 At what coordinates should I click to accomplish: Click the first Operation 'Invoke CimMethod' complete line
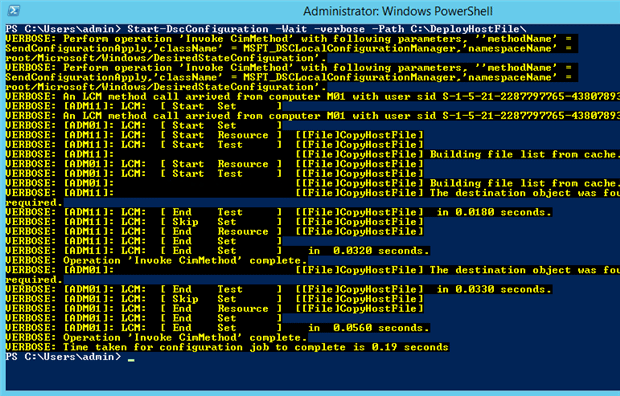pyautogui.click(x=156, y=261)
